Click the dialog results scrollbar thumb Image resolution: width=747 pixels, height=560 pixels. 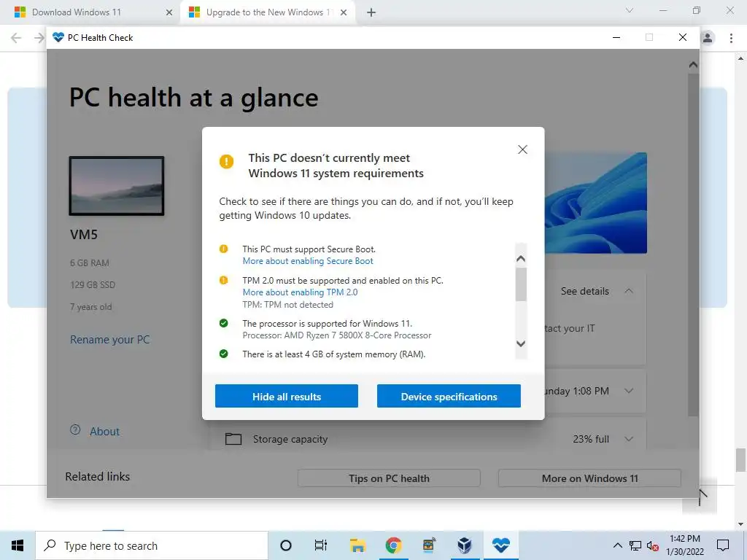coord(521,284)
